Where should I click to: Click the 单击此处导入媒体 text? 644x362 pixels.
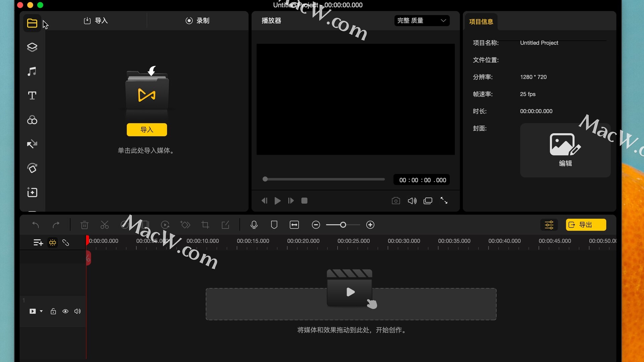[x=146, y=150]
